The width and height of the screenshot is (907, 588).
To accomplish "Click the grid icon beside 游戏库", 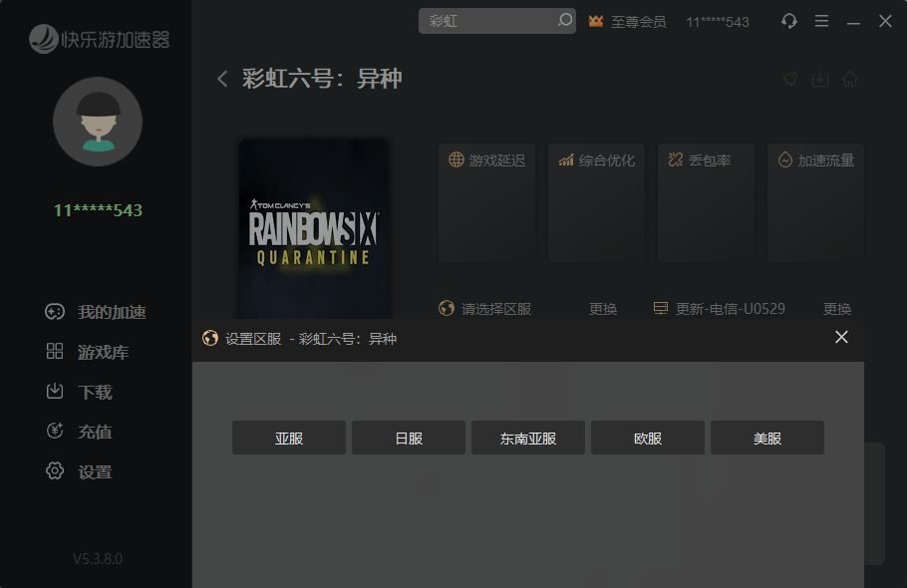I will pyautogui.click(x=55, y=351).
